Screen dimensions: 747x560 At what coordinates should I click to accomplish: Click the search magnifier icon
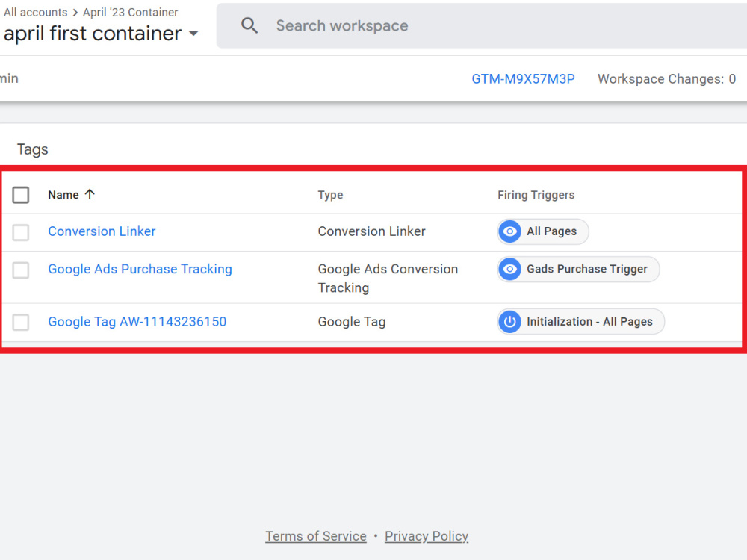tap(249, 25)
